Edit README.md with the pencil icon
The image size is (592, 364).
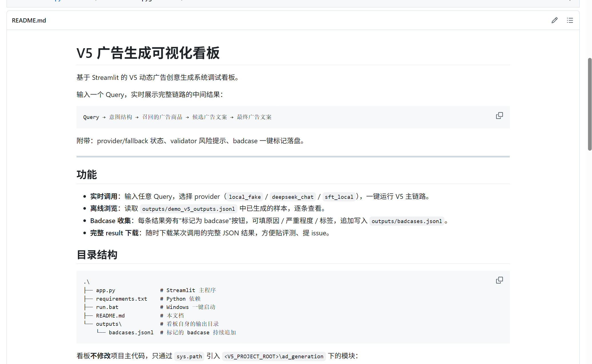(x=554, y=20)
